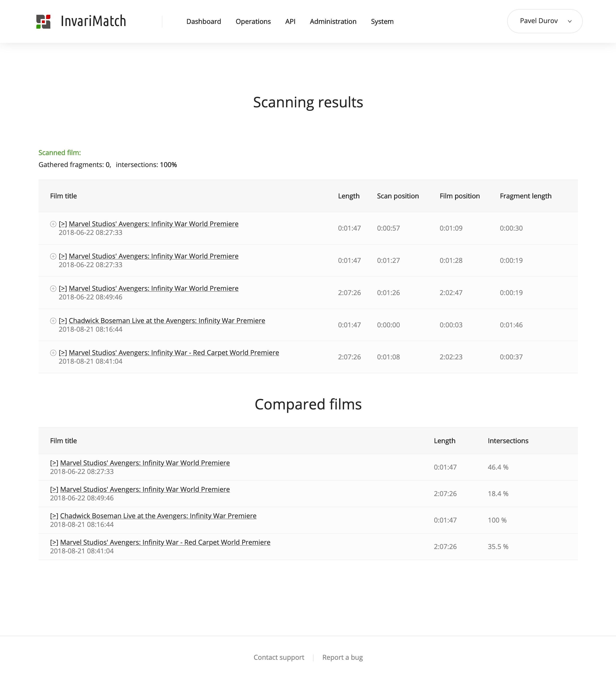Screen dimensions: 616x679
Task: Open the System menu item
Action: [382, 22]
